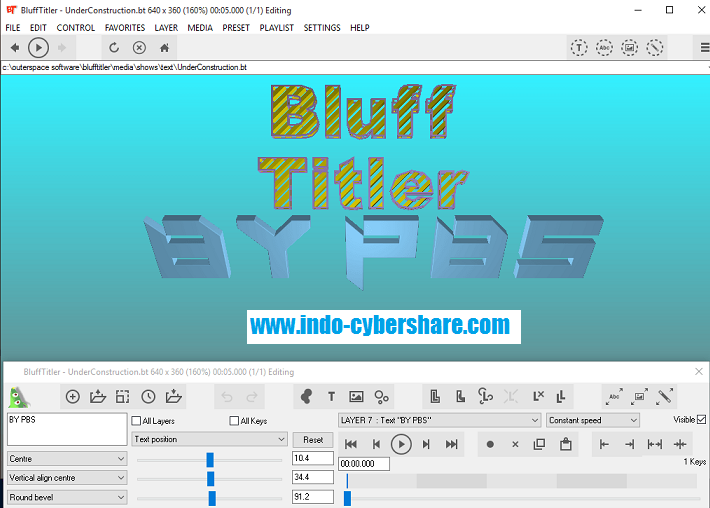Step to previous key

click(x=376, y=444)
